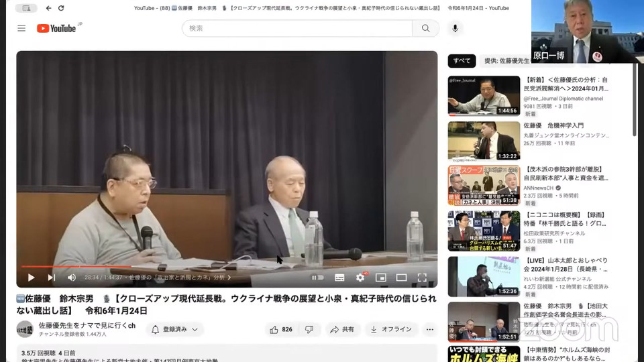Open thumbnail of ニコニコは概要欄 video
This screenshot has height=362, width=644.
(484, 231)
